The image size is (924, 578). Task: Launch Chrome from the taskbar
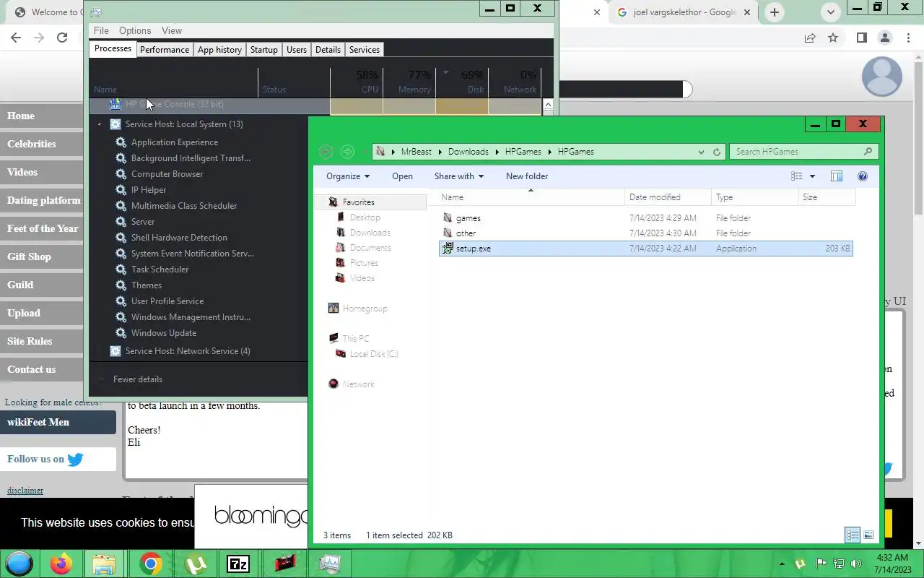pyautogui.click(x=151, y=564)
